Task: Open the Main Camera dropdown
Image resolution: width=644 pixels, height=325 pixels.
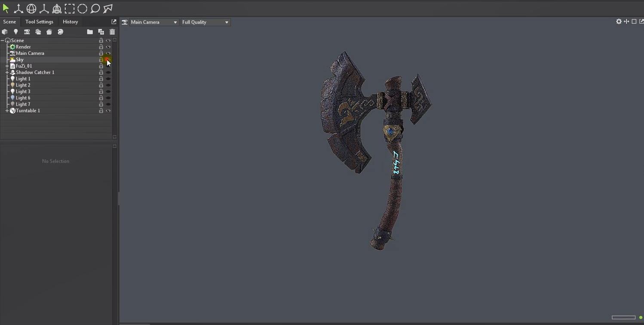Action: point(154,22)
